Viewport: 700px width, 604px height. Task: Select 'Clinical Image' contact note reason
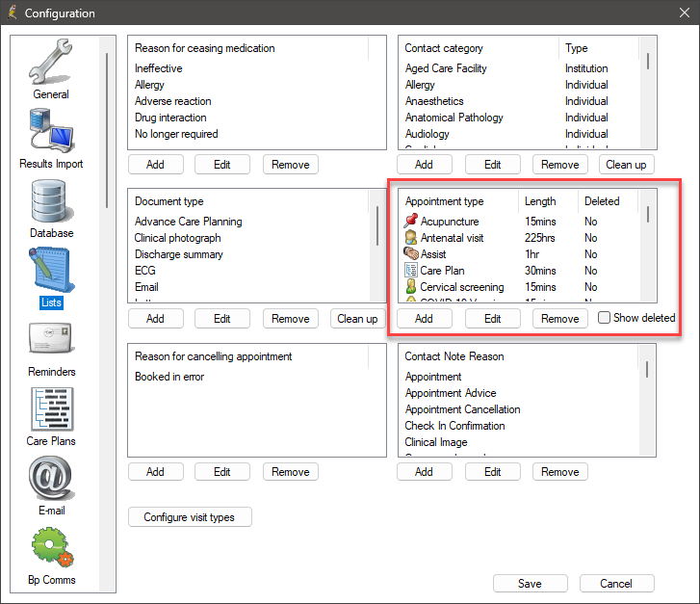coord(436,442)
